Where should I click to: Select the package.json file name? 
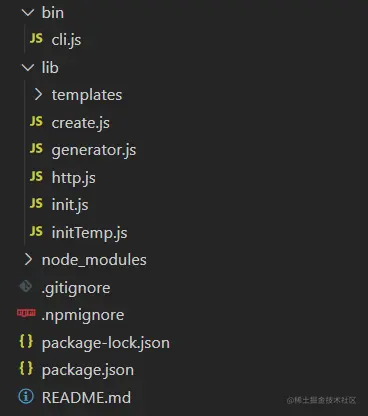click(88, 370)
